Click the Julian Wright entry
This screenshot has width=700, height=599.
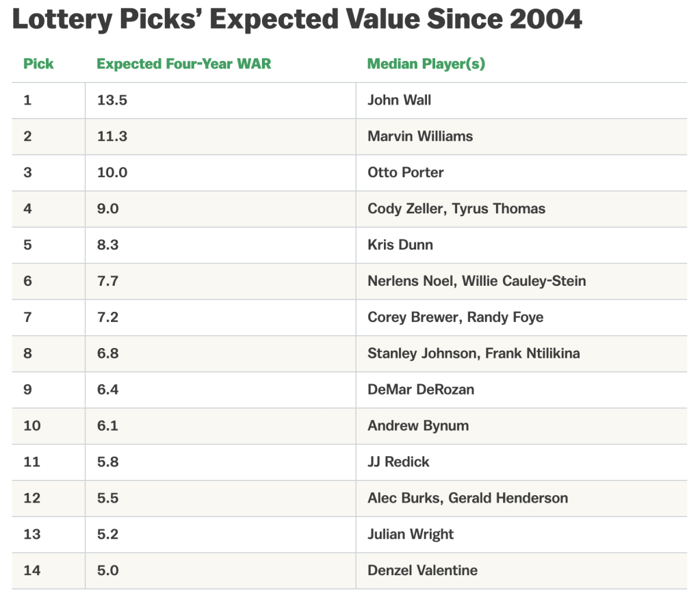pyautogui.click(x=410, y=535)
